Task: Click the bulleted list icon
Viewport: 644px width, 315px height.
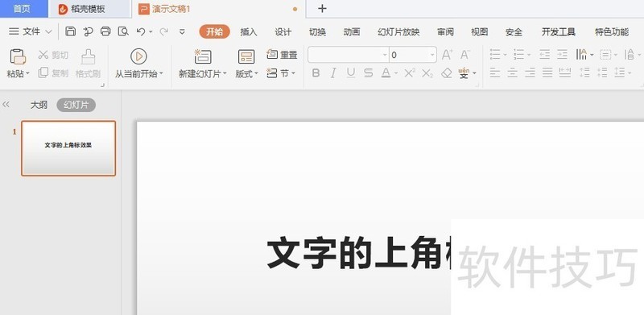Action: (495, 54)
